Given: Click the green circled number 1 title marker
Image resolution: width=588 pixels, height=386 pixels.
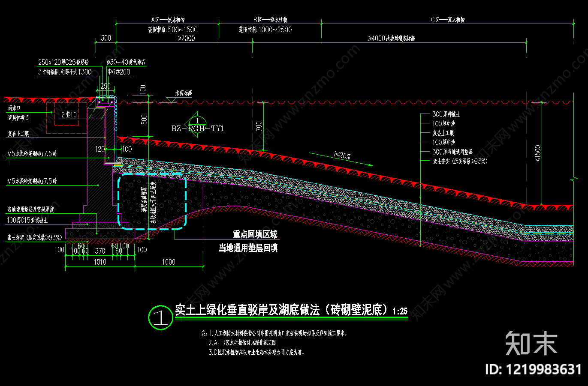Looking at the screenshot, I should [160, 317].
